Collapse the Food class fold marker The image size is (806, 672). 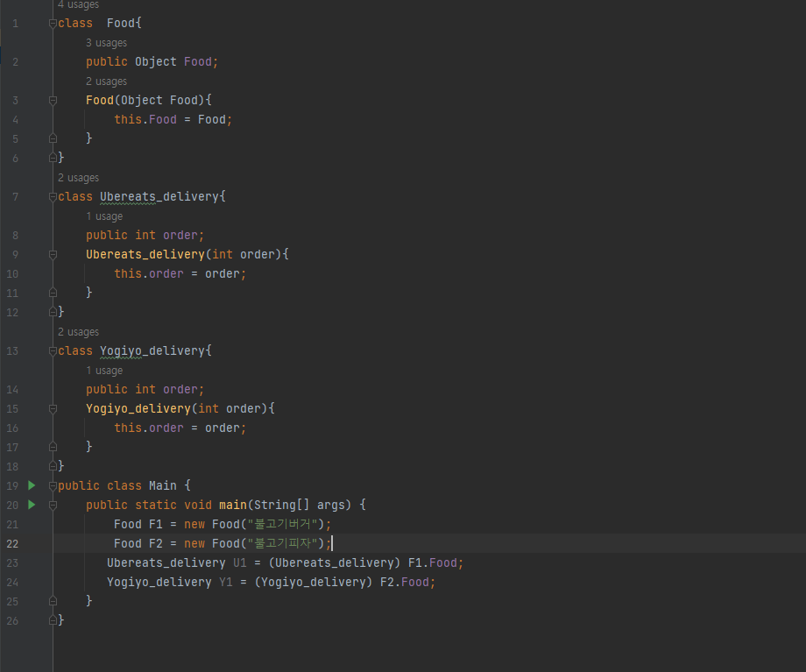pyautogui.click(x=53, y=23)
